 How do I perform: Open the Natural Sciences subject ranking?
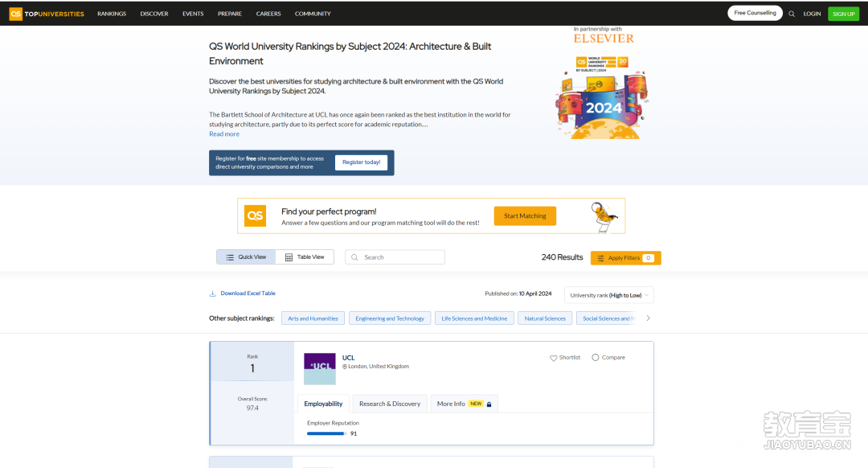(545, 318)
